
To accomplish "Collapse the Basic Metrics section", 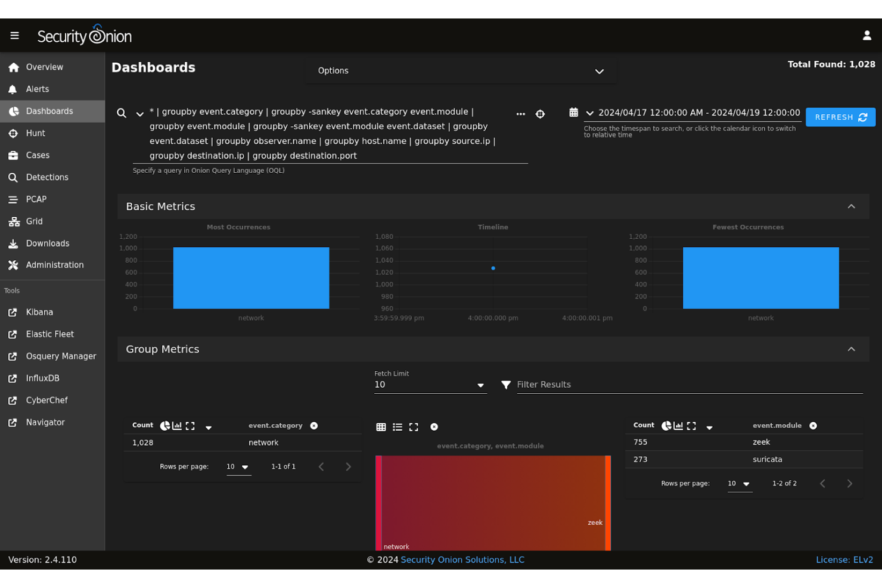I will (852, 206).
